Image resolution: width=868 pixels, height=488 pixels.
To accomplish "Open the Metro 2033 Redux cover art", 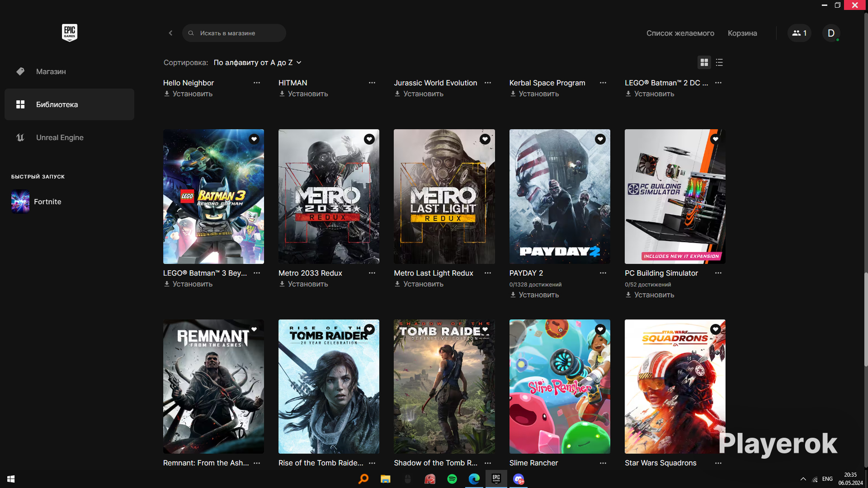I will point(329,197).
